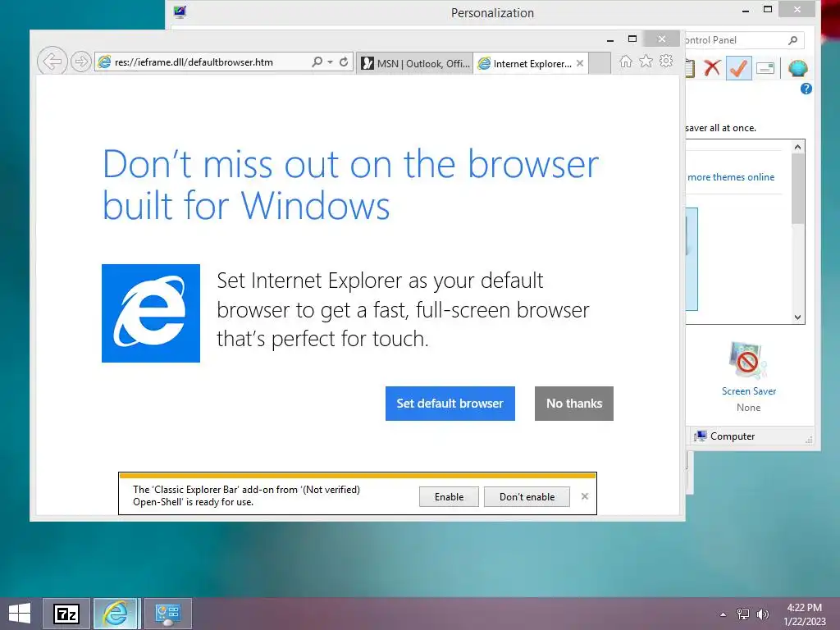
Task: Click the address bar search magnifier
Action: tap(317, 62)
